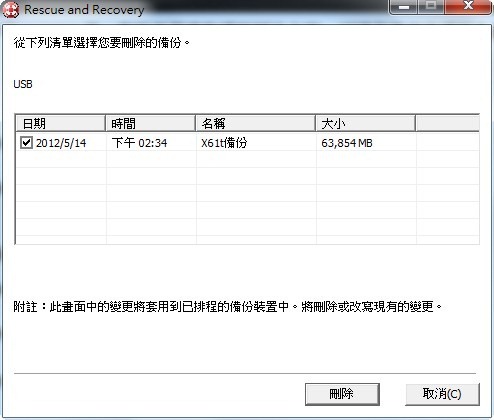This screenshot has width=494, height=420.
Task: Sort by the 時間 column header
Action: click(x=150, y=124)
